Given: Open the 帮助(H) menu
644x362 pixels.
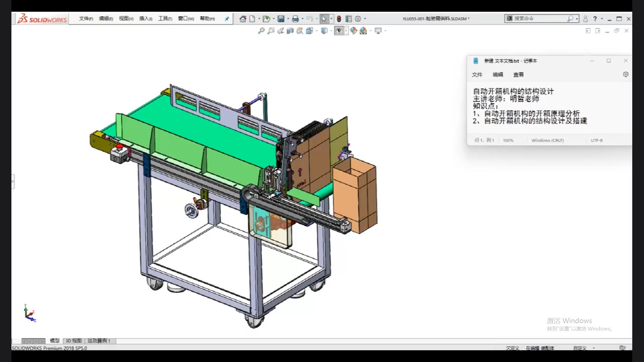Looking at the screenshot, I should coord(207,19).
